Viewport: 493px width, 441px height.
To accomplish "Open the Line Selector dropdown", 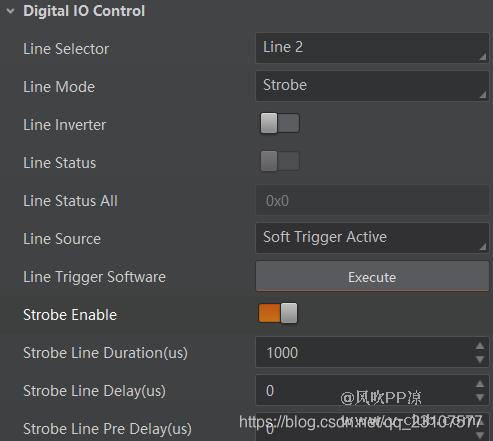I will click(372, 48).
